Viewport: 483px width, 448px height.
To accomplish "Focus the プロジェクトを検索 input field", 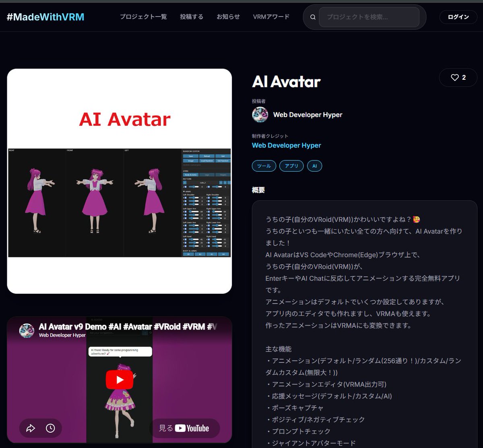I will click(369, 17).
